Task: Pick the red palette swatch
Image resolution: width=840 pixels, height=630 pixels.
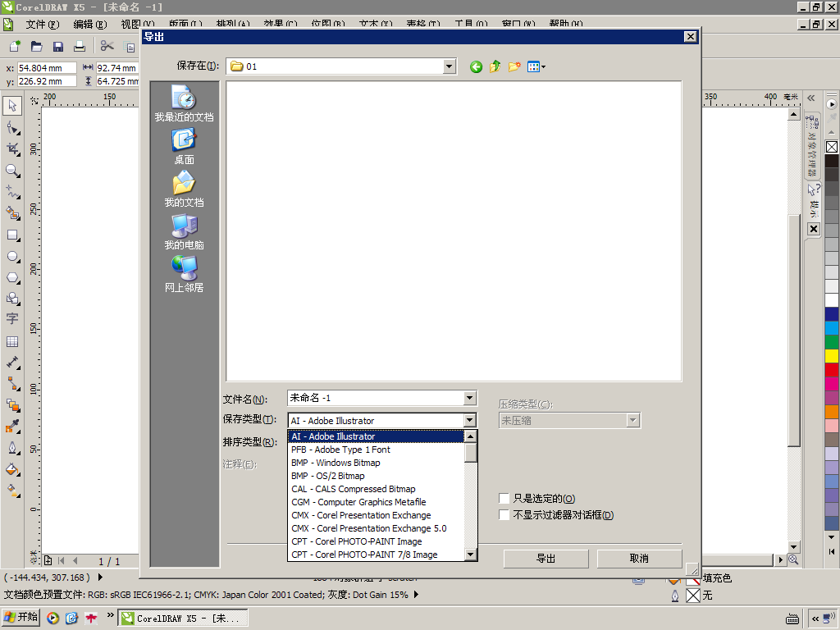Action: [832, 370]
